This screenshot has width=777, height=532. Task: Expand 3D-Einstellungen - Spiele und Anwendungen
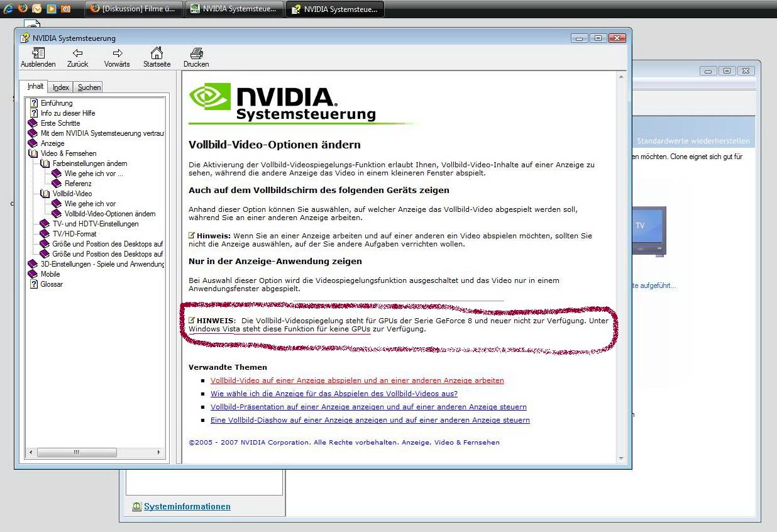[33, 264]
